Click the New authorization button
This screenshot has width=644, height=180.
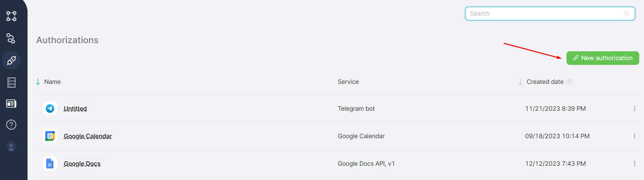pyautogui.click(x=603, y=58)
